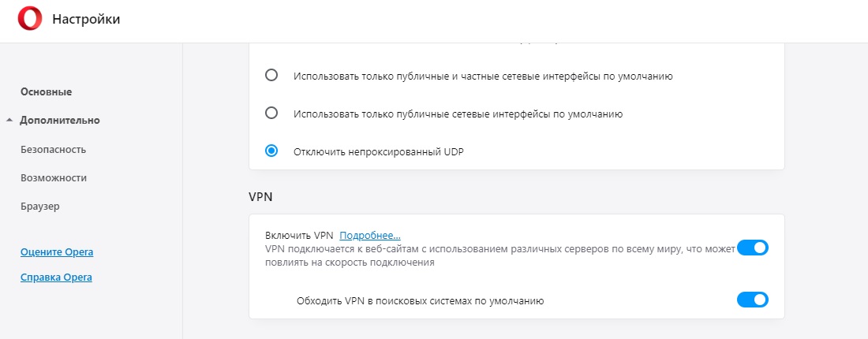Open the Основные settings section
The image size is (868, 339).
tap(46, 91)
